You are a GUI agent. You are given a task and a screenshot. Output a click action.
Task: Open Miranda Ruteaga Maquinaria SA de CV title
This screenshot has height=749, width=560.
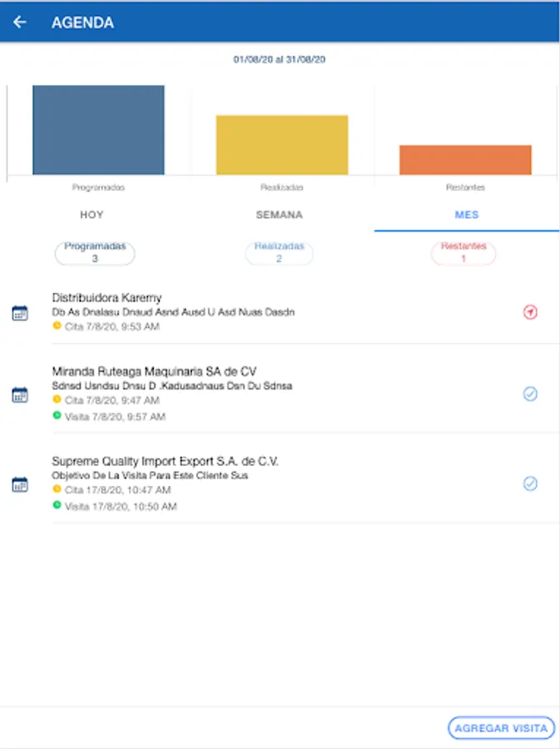(154, 371)
